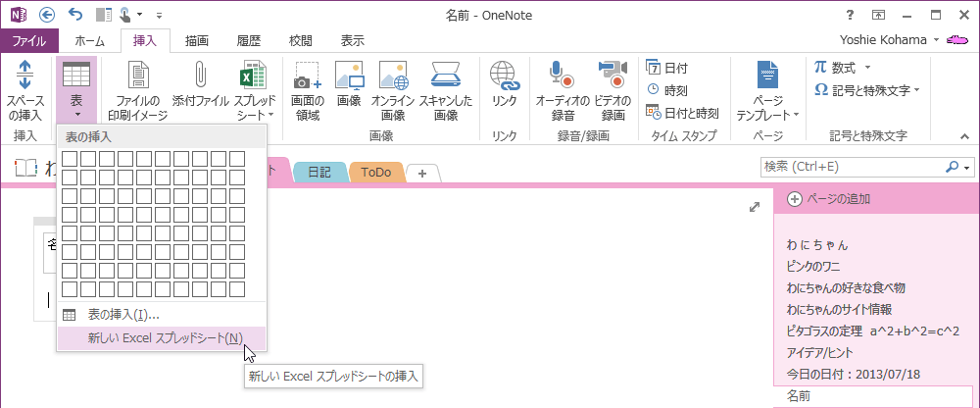Screen dimensions: 980x408
Task: Switch to the 描画 tab
Action: click(x=197, y=41)
